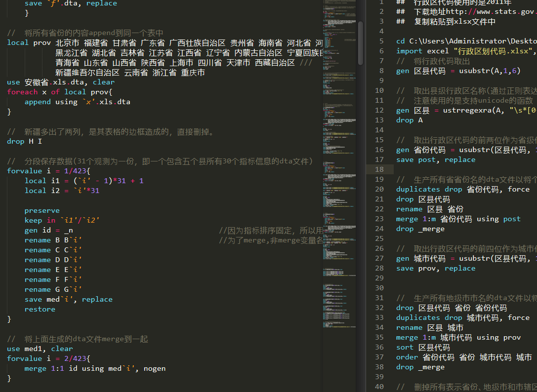Screen dimensions: 537x392
Task: Click line number 1 in the right gutter
Action: click(381, 2)
